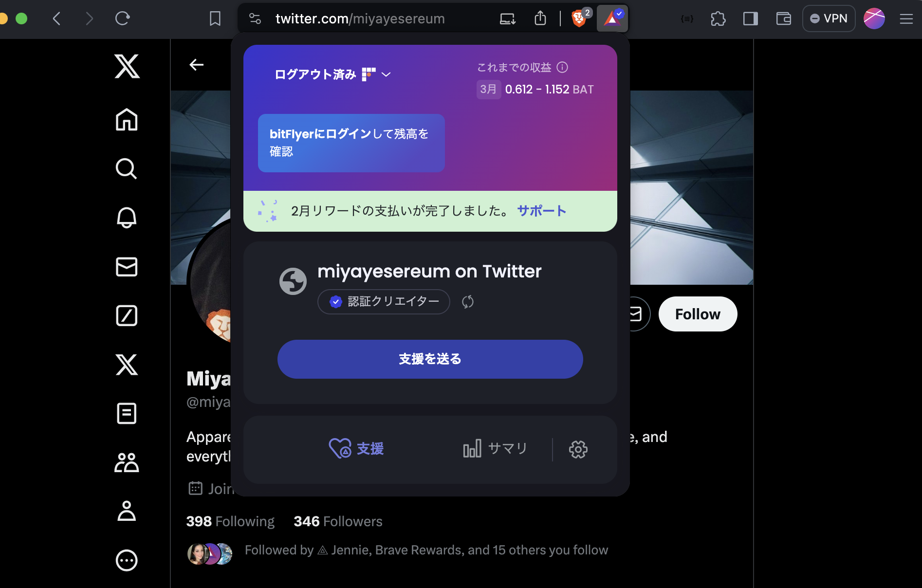Image resolution: width=922 pixels, height=588 pixels.
Task: Click the share icon in address bar
Action: (x=540, y=18)
